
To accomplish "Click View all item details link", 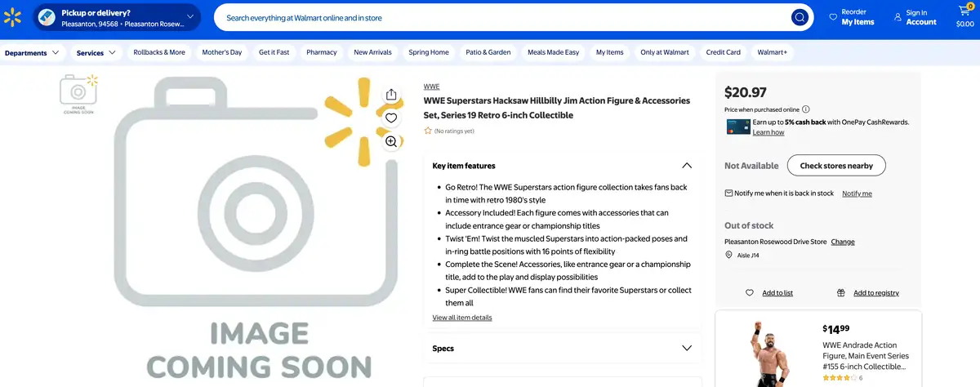I will pyautogui.click(x=462, y=318).
